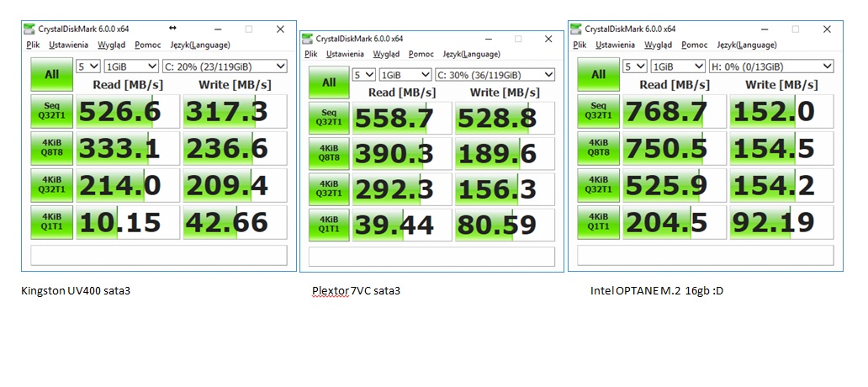Open test count dropdown in Kingston window
The image size is (868, 387).
(88, 66)
